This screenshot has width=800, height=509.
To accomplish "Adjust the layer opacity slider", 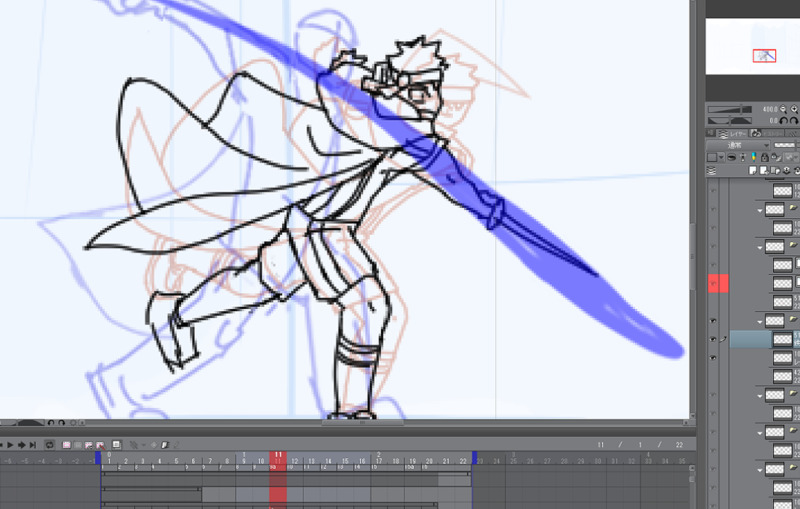I will (x=787, y=145).
